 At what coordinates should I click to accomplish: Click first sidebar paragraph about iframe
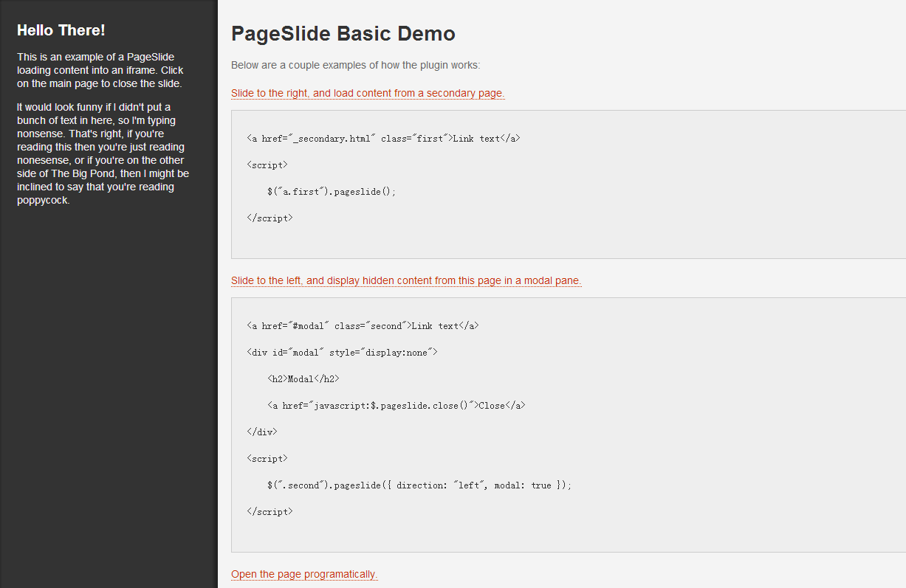(x=101, y=70)
